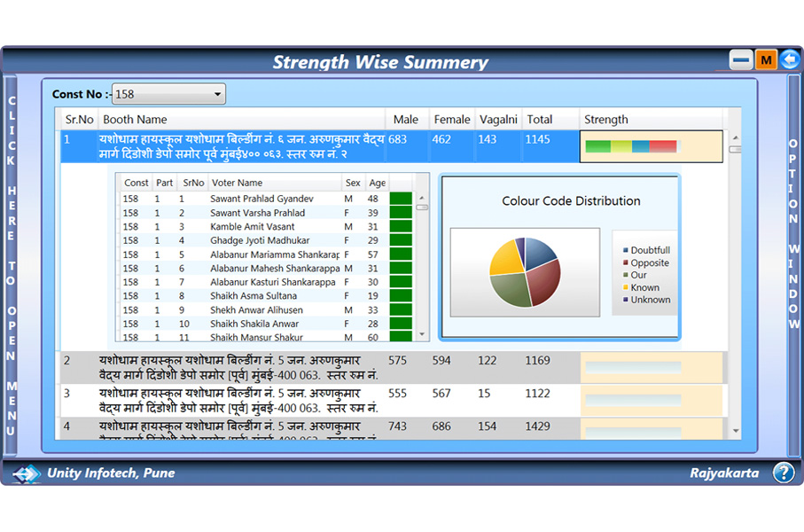This screenshot has width=804, height=532.
Task: Sort by the Male column header
Action: point(406,120)
